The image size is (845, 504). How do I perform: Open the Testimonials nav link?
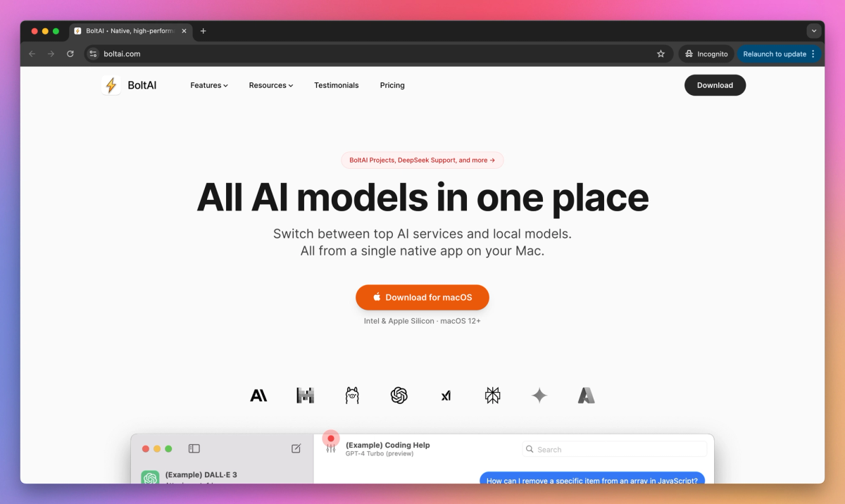[x=337, y=85]
